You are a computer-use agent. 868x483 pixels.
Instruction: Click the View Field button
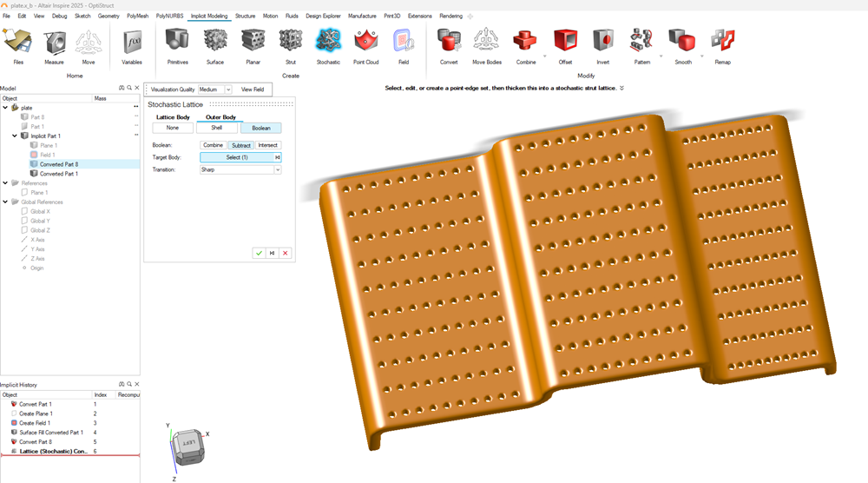253,89
